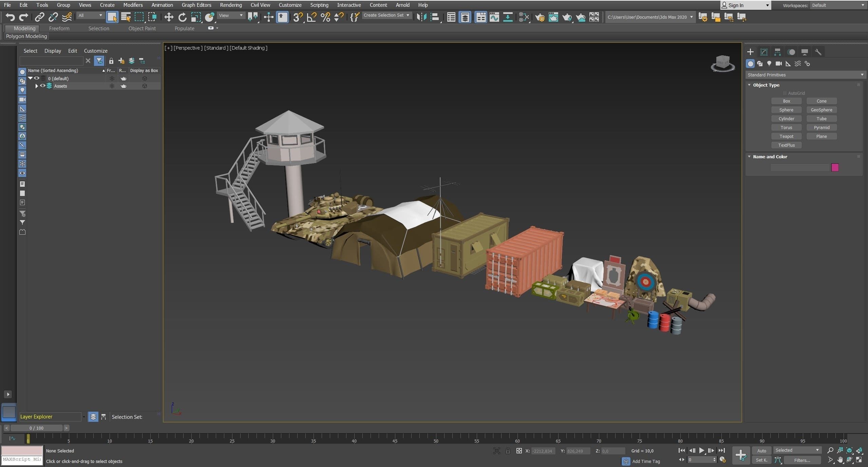Enable the AutoGrid checkbox
This screenshot has width=868, height=467.
(785, 93)
